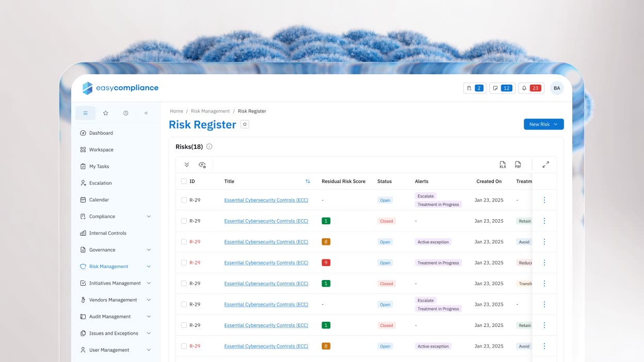
Task: Expand table to fullscreen
Action: pos(546,164)
